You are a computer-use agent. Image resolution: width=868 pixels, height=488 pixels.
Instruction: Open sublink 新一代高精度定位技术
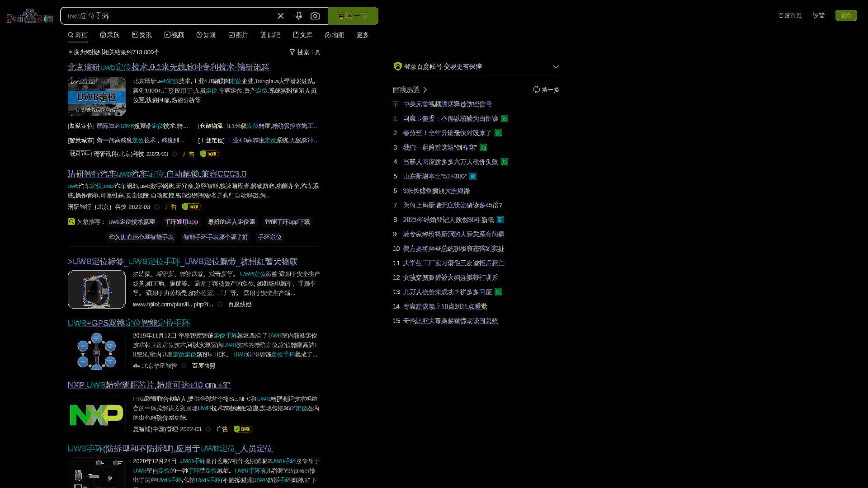coord(141,141)
